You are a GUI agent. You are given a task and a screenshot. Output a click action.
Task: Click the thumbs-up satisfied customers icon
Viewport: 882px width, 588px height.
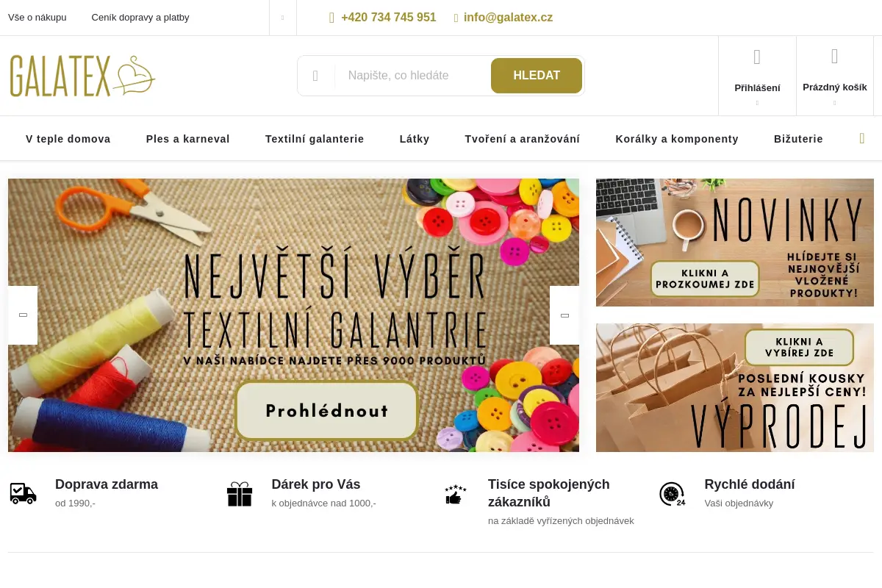coord(456,494)
